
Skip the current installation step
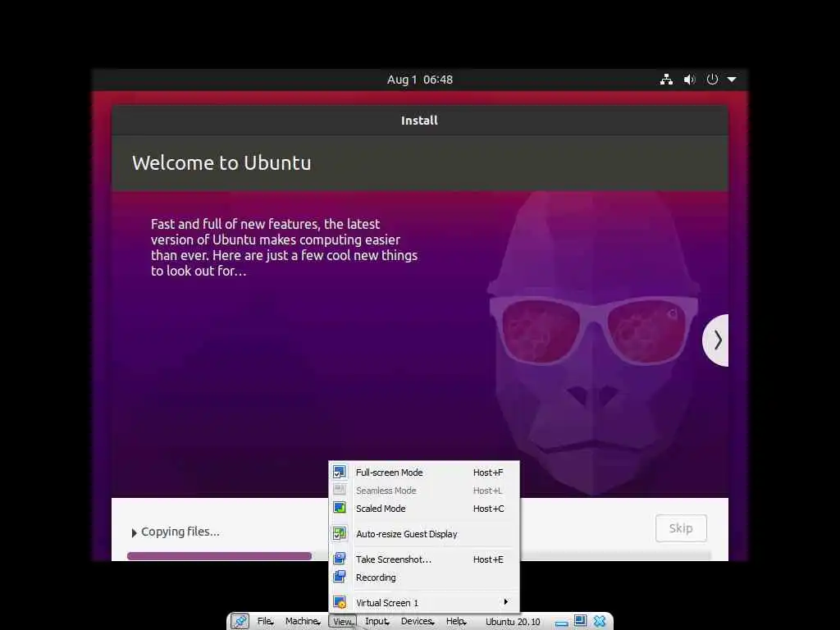click(681, 528)
